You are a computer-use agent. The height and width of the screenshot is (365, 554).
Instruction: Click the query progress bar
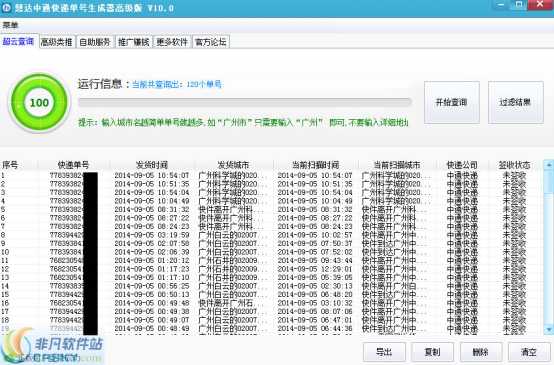click(x=244, y=102)
